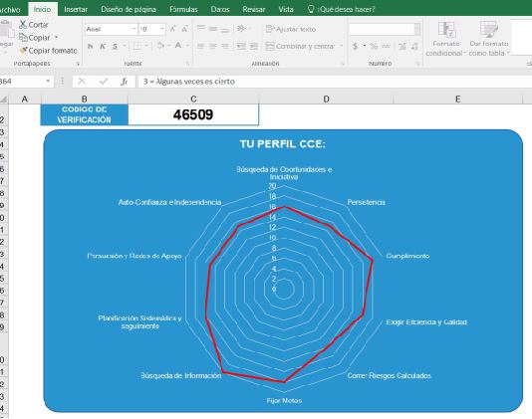Click Combinar y centrar button
Image resolution: width=532 pixels, height=419 pixels.
(x=301, y=46)
